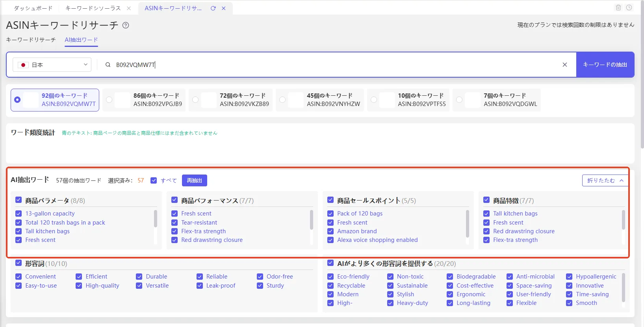Clear the ASIN search field with X icon
644x327 pixels.
565,65
